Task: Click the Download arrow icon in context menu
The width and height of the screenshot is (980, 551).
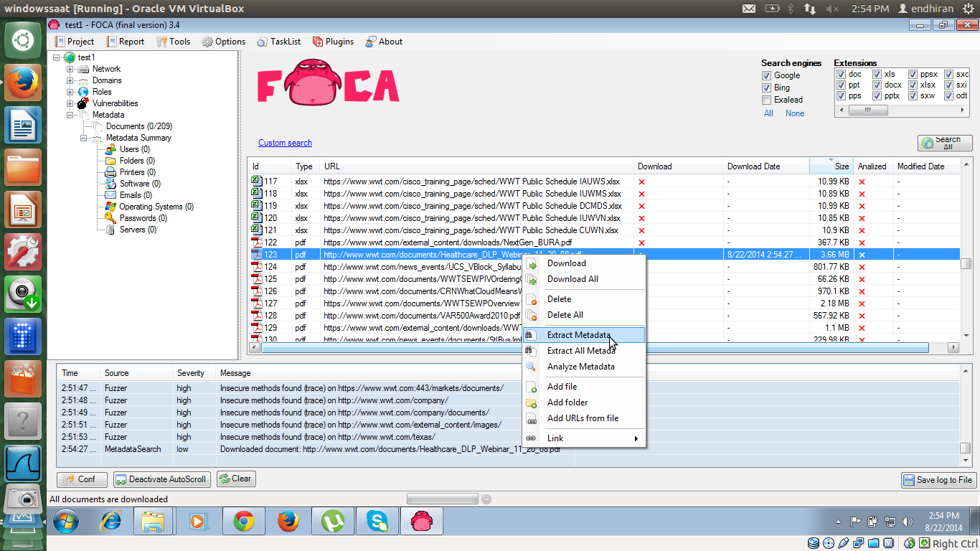Action: 531,263
